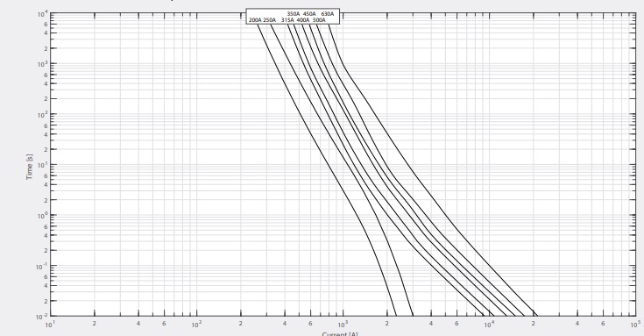Select the 10^5 tick on the Current axis
Image resolution: width=644 pixels, height=336 pixels.
(636, 325)
